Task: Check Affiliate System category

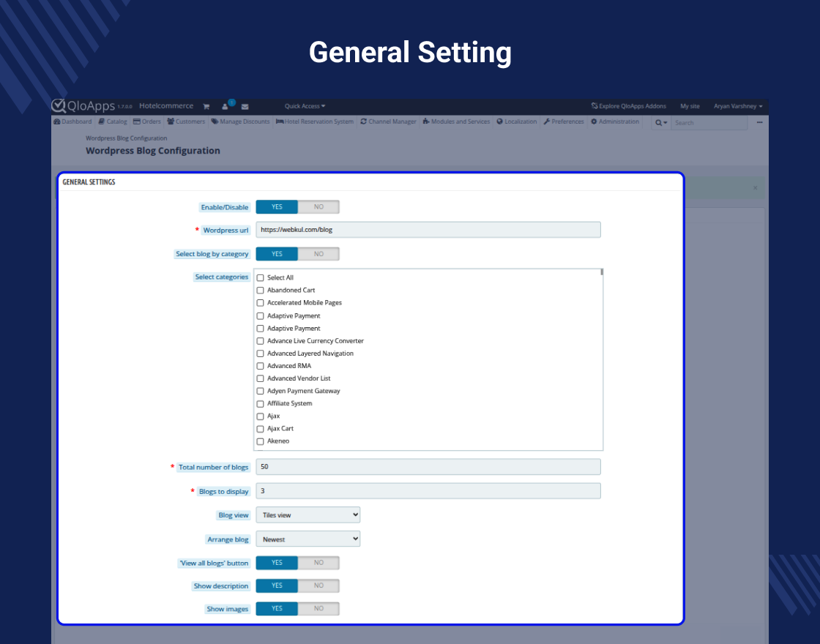Action: 260,404
